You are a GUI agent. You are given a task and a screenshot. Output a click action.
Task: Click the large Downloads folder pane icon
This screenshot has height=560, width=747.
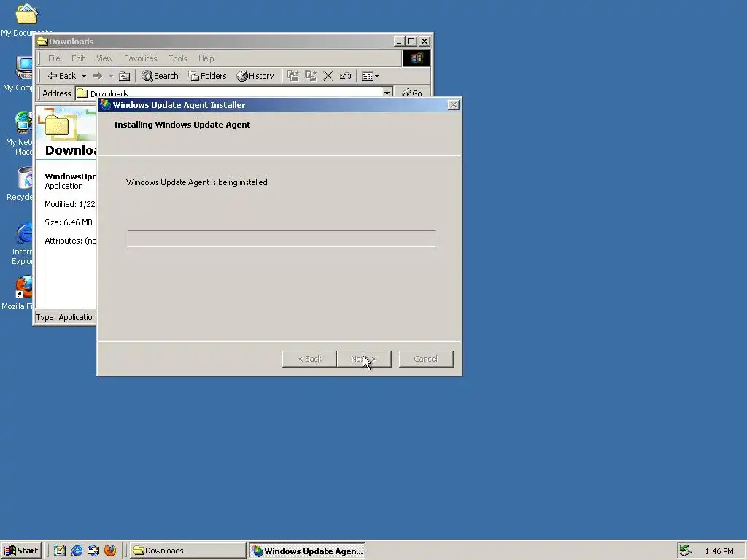[57, 125]
